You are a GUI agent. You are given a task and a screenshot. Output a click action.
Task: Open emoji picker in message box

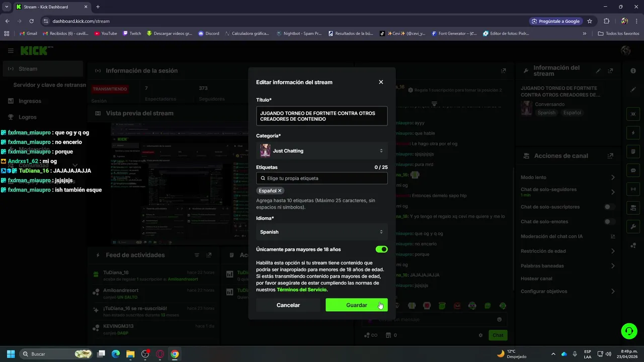click(x=499, y=319)
